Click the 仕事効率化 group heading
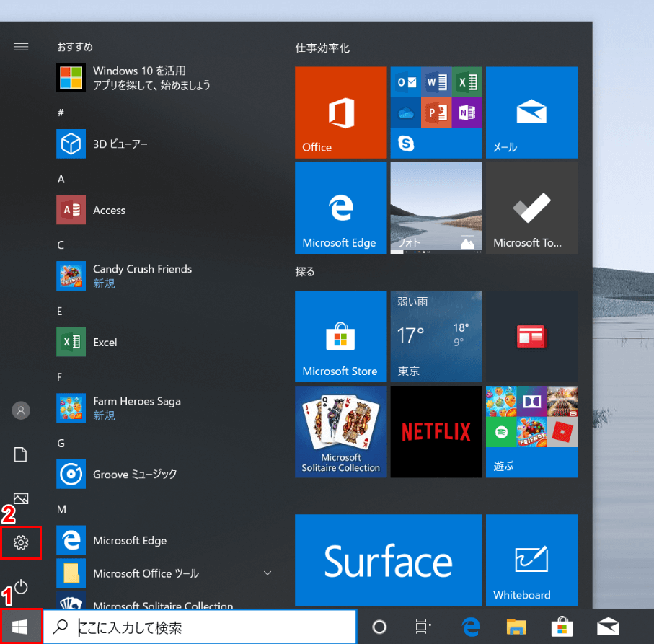 tap(322, 48)
